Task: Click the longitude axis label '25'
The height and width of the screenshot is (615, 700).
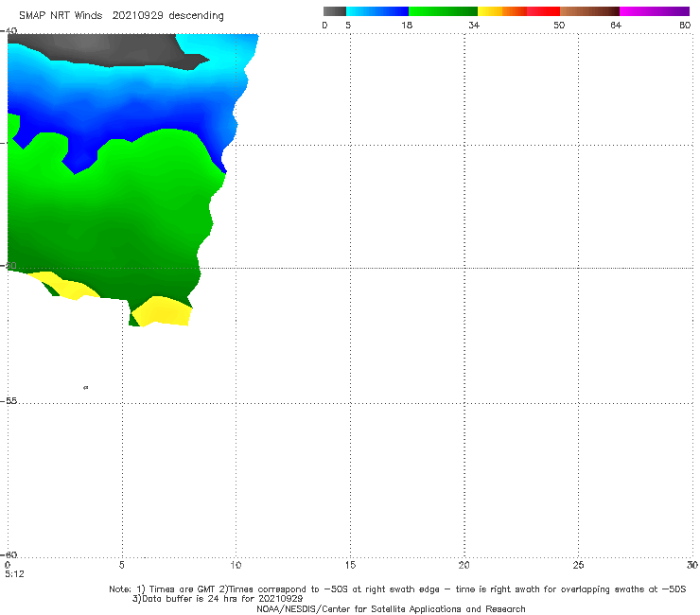Action: pyautogui.click(x=578, y=566)
